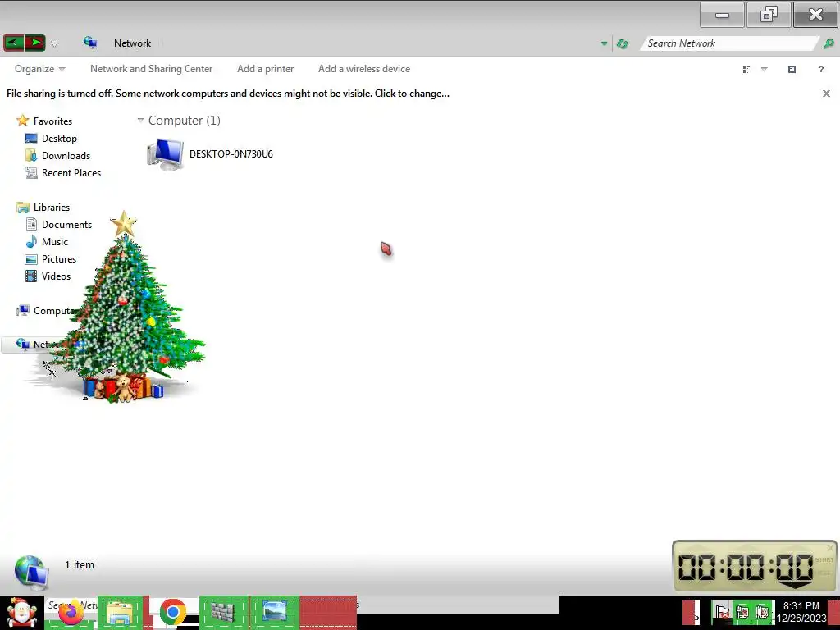Viewport: 840px width, 630px height.
Task: Open Downloads under Favorites
Action: [x=66, y=155]
